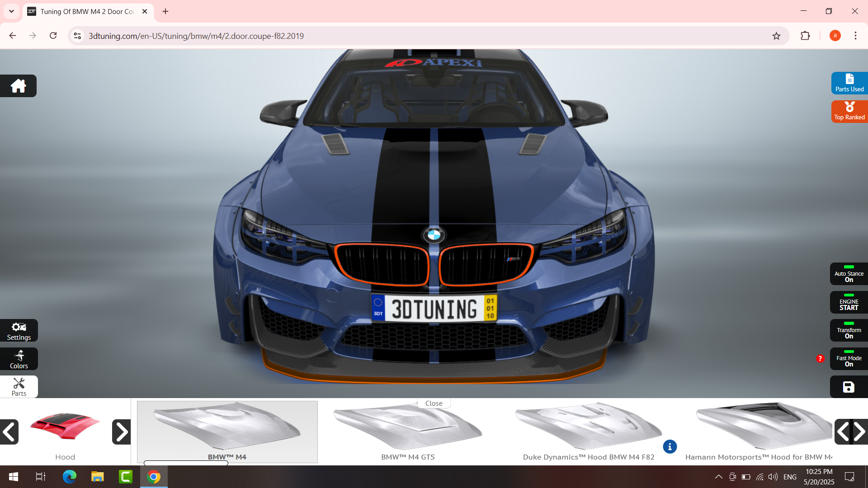The height and width of the screenshot is (488, 868).
Task: Toggle Transform mode off
Action: click(849, 331)
